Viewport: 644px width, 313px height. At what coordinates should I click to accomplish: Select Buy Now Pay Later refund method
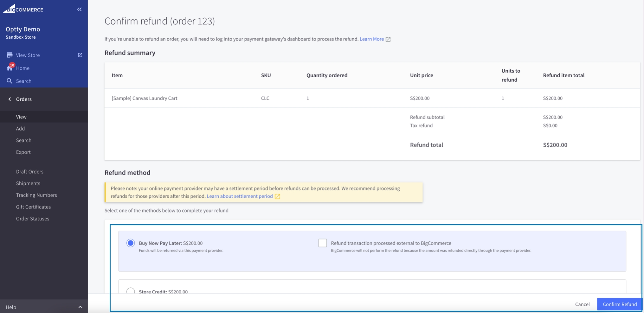[131, 243]
